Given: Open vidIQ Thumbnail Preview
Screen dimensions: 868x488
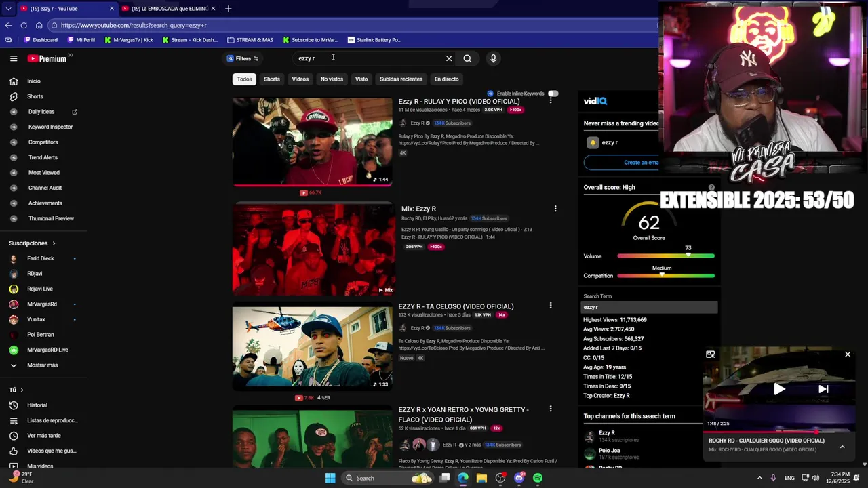Looking at the screenshot, I should click(x=51, y=218).
